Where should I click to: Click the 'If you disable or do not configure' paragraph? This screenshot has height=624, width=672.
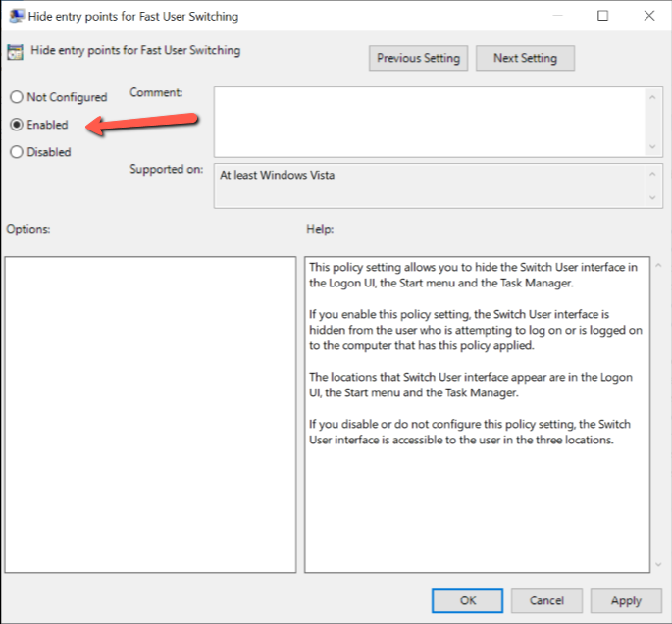(470, 432)
